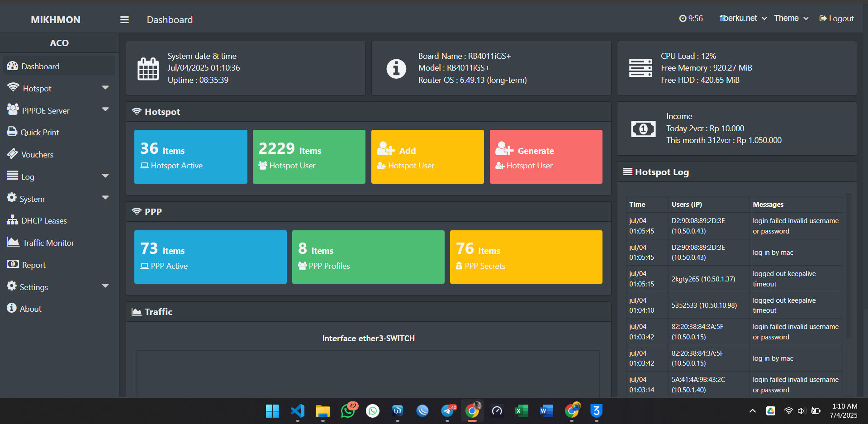The width and height of the screenshot is (868, 424).
Task: Click the log entry for 2kgty265 (10.50.1.37)
Action: pyautogui.click(x=735, y=279)
